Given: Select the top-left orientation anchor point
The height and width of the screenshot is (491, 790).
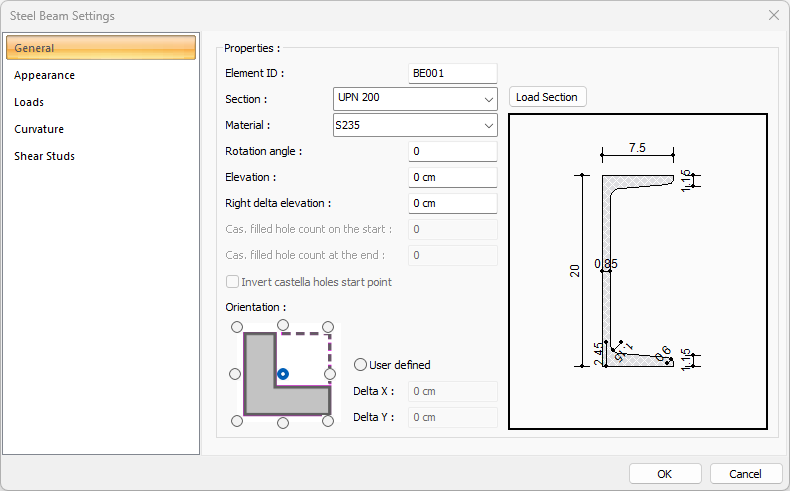Looking at the screenshot, I should click(x=236, y=326).
